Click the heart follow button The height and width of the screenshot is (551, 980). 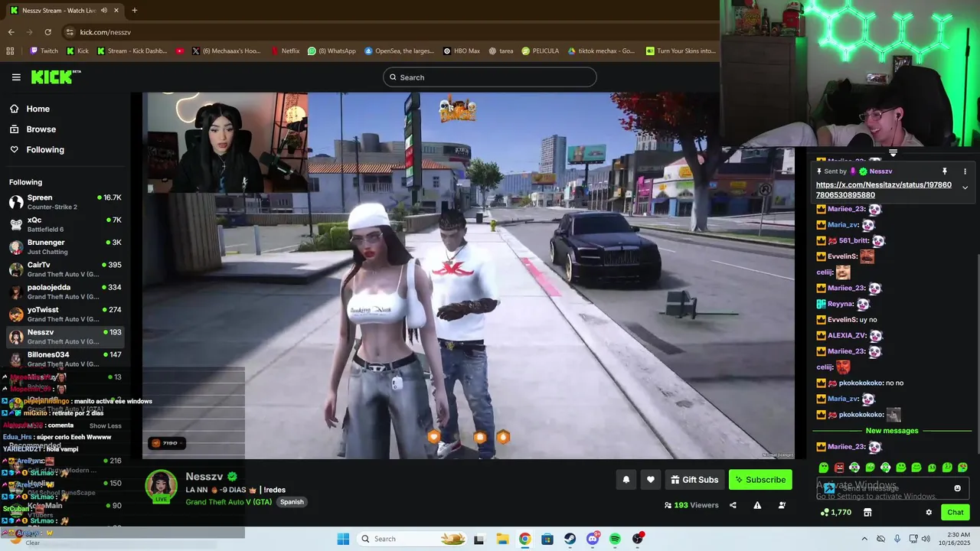tap(650, 480)
